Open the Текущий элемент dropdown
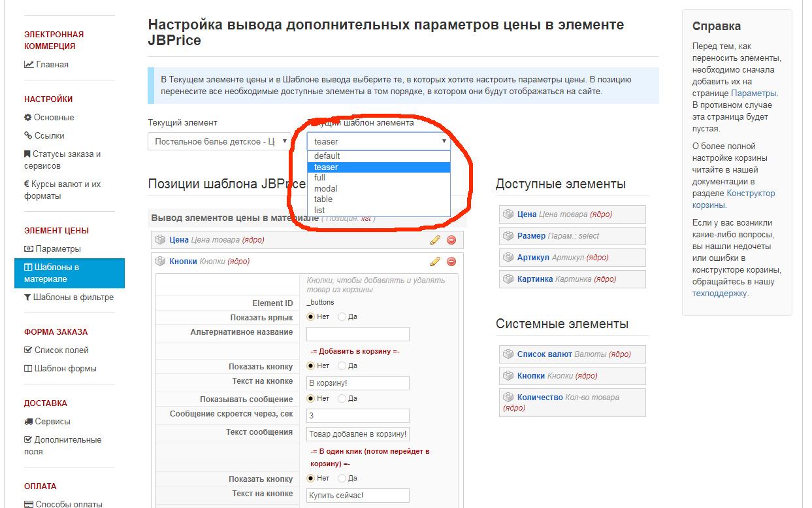The image size is (812, 508). (x=219, y=141)
